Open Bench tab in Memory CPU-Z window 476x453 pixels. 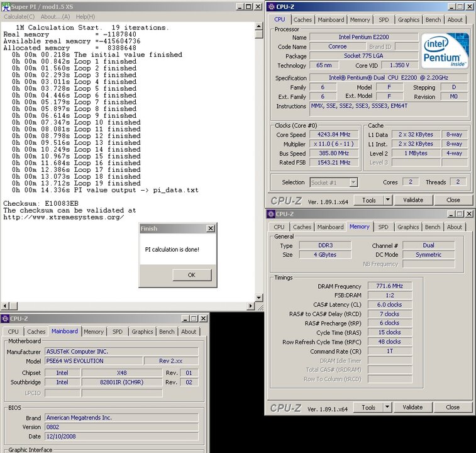433,227
